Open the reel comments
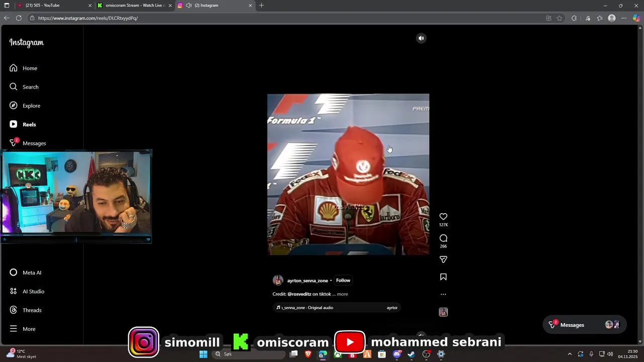 click(443, 238)
